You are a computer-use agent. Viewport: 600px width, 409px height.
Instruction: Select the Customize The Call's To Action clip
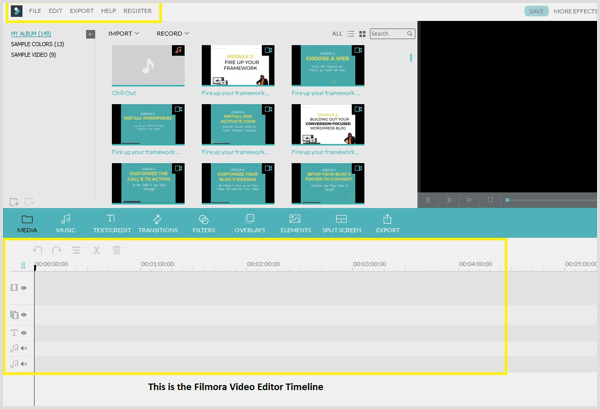point(148,184)
